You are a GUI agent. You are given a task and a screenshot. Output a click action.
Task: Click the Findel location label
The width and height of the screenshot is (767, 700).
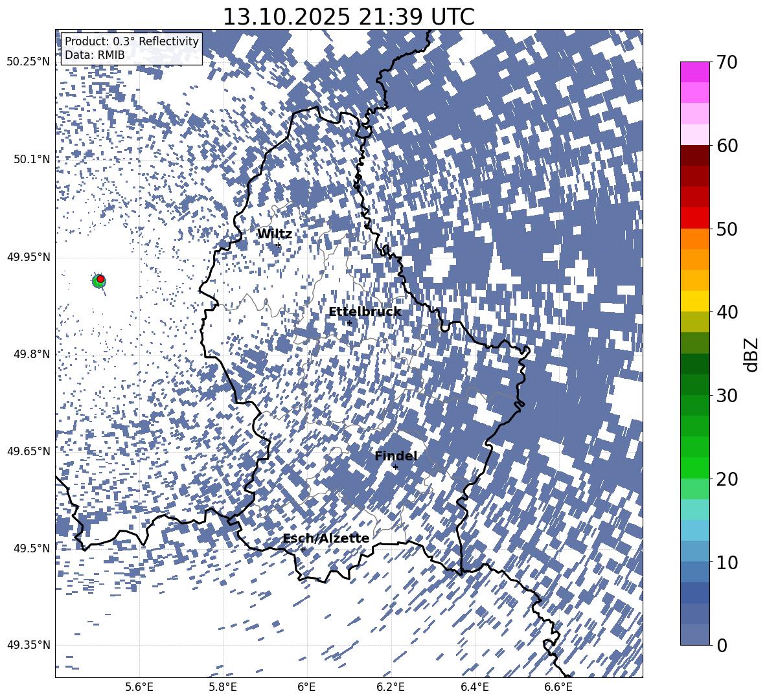(x=396, y=456)
